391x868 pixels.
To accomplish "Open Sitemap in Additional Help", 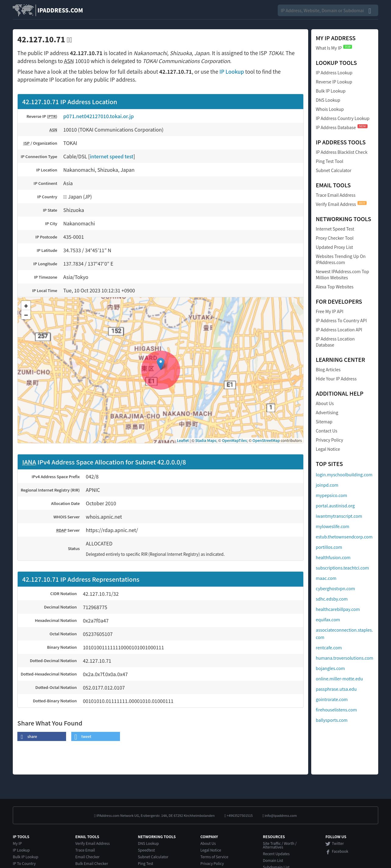I will pos(324,422).
